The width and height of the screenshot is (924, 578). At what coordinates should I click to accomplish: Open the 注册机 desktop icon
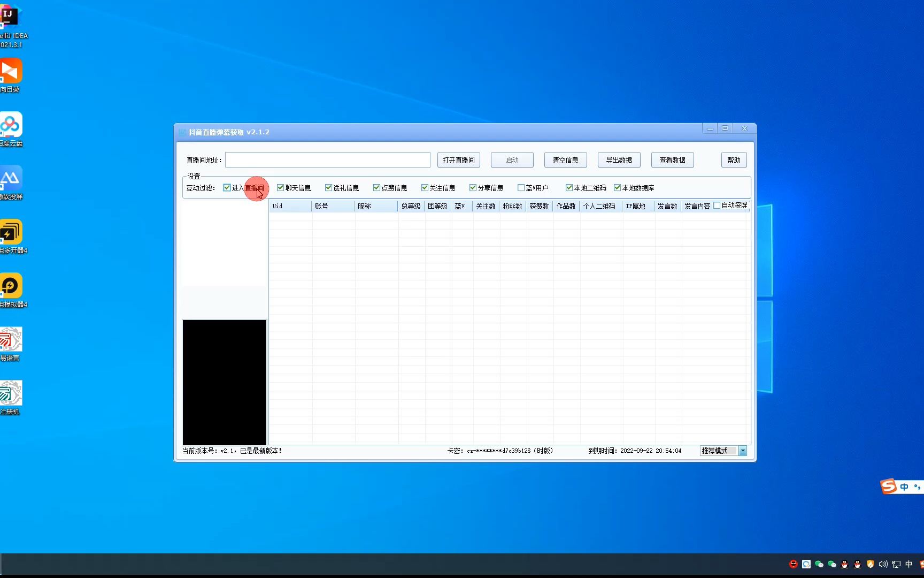coord(11,398)
